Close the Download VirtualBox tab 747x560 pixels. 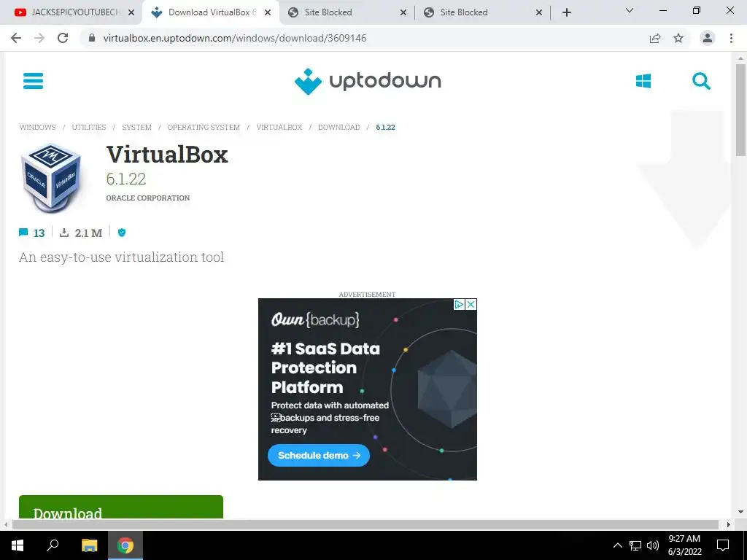(268, 13)
